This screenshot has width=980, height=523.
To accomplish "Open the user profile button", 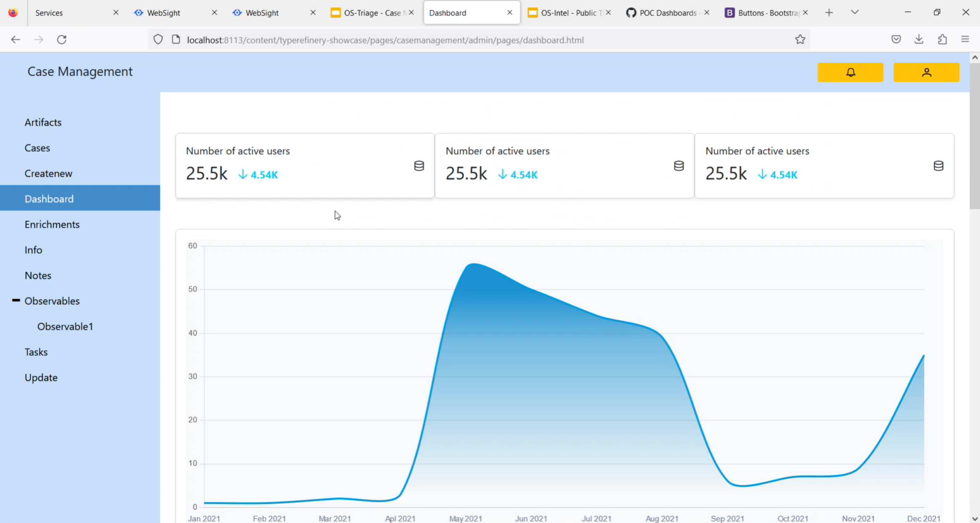I will tap(926, 72).
